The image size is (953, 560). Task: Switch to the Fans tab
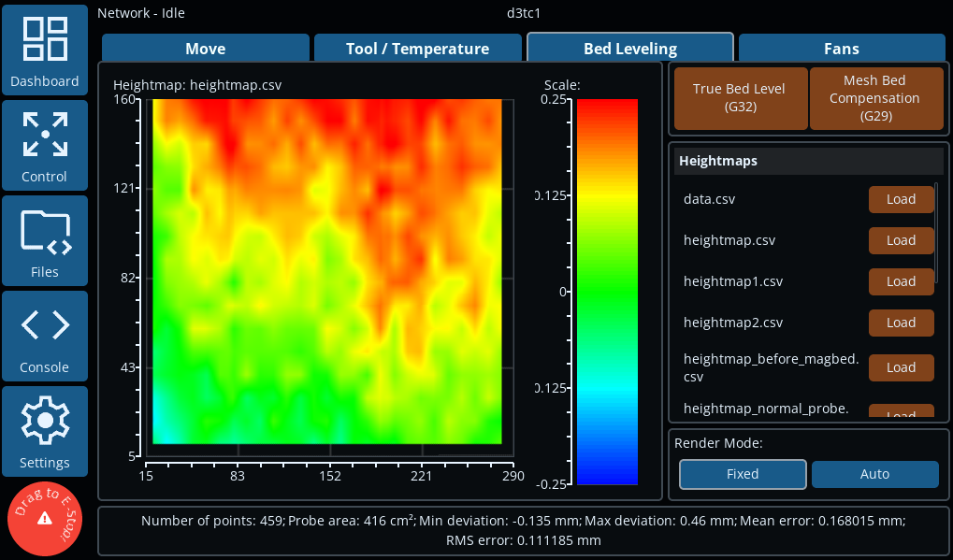[x=841, y=49]
